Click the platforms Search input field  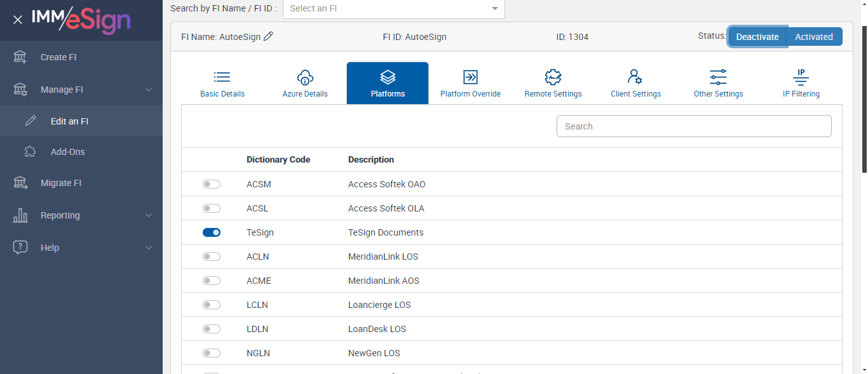(x=694, y=126)
